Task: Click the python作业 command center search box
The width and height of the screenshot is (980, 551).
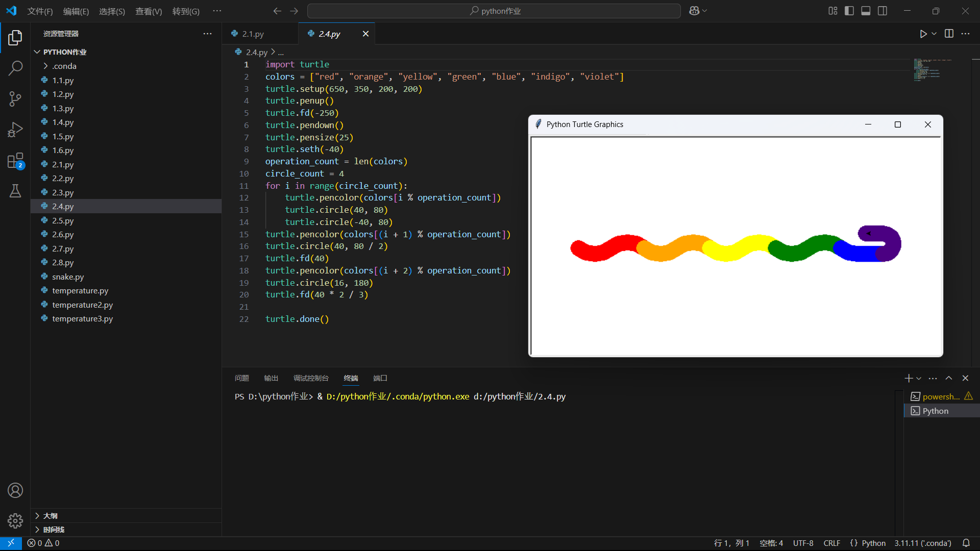Action: click(494, 11)
